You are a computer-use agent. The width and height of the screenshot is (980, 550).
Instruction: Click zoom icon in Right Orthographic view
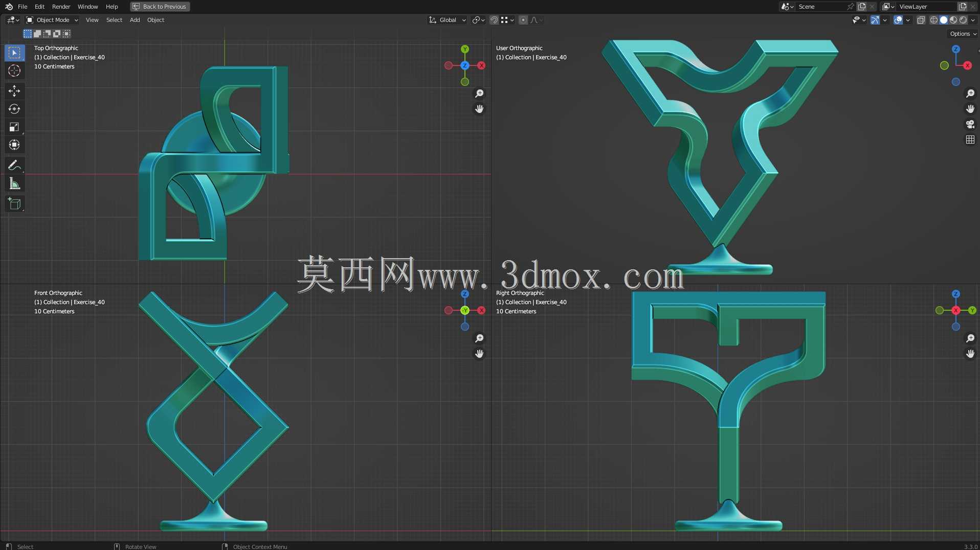(970, 338)
